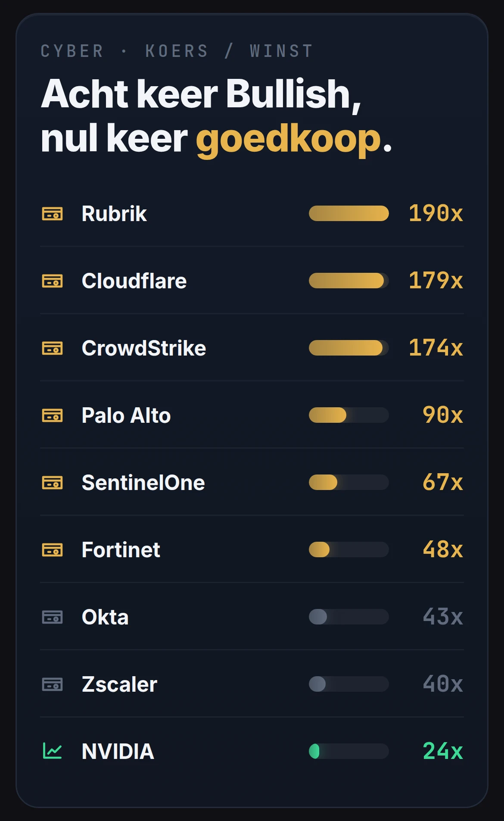
Task: Select the money icon next to SentinelOne
Action: pyautogui.click(x=52, y=482)
